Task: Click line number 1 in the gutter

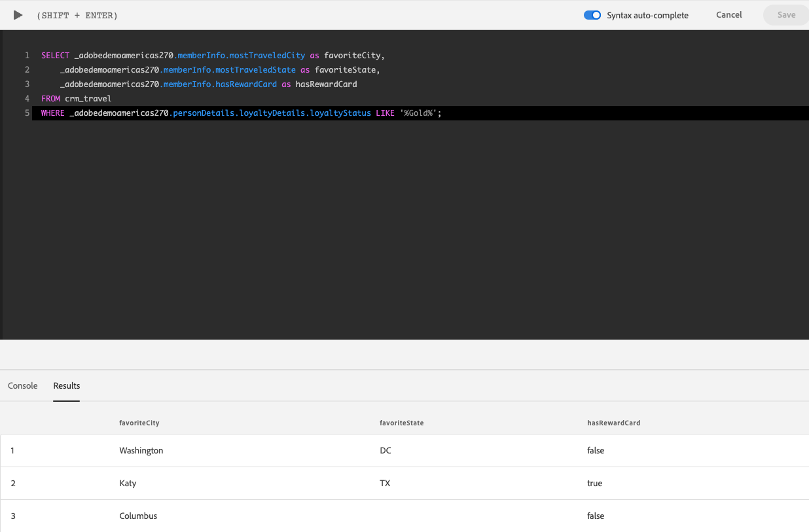Action: (27, 56)
